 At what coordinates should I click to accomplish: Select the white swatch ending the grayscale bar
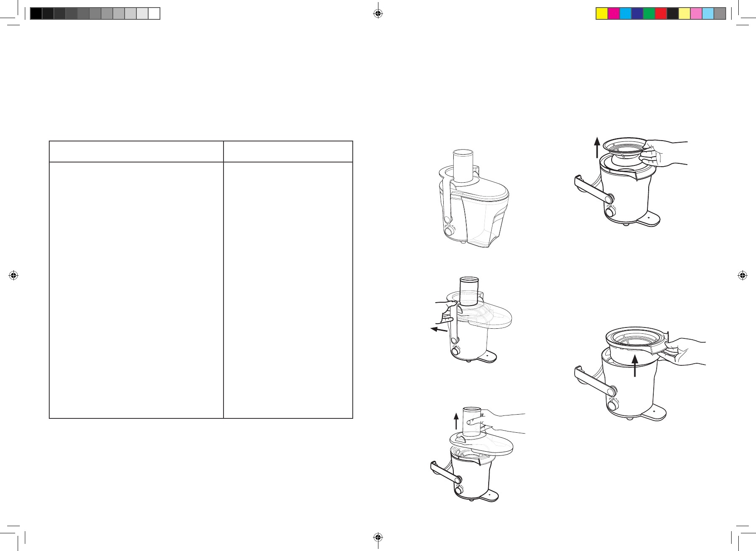click(x=154, y=14)
